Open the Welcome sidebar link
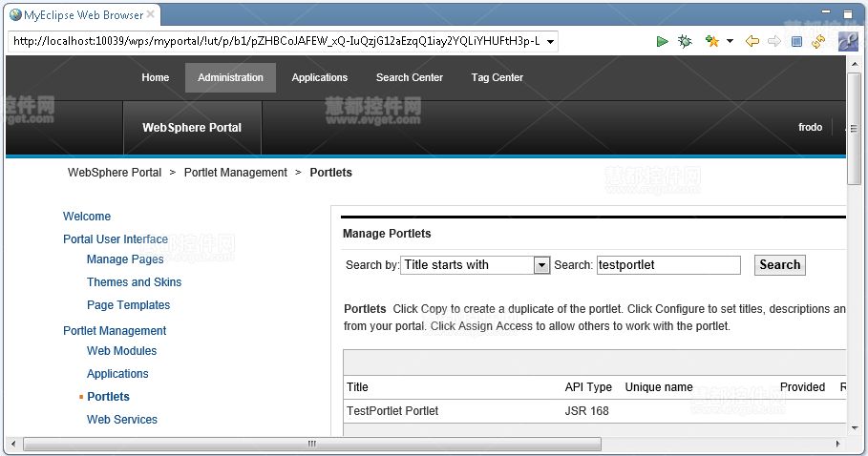 pos(86,217)
